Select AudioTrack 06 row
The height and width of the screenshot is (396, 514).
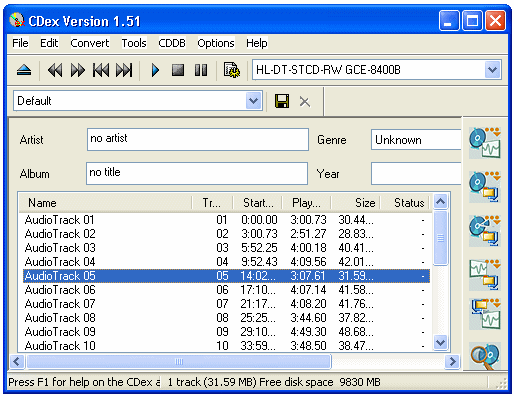226,290
